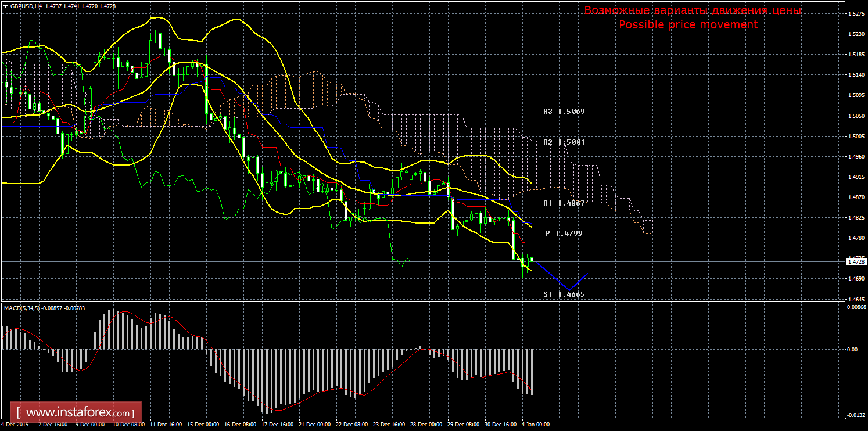
Task: Click the GBPUSD,H4 chart title
Action: click(25, 5)
